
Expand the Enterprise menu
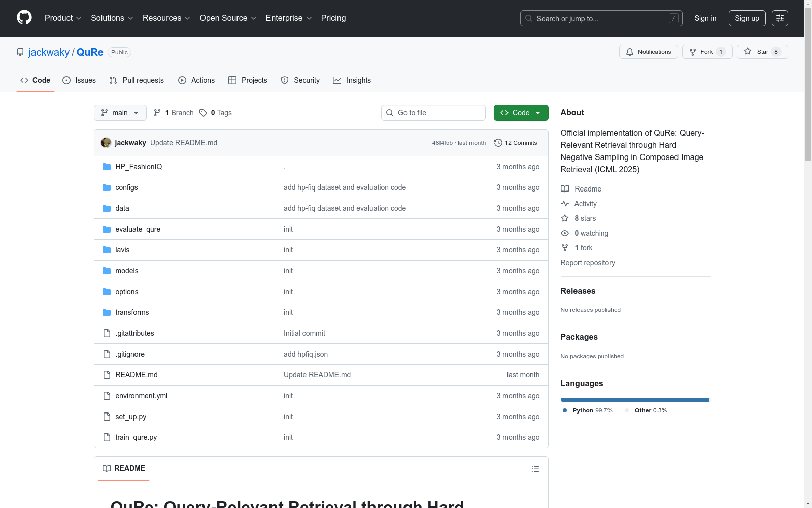pos(289,18)
